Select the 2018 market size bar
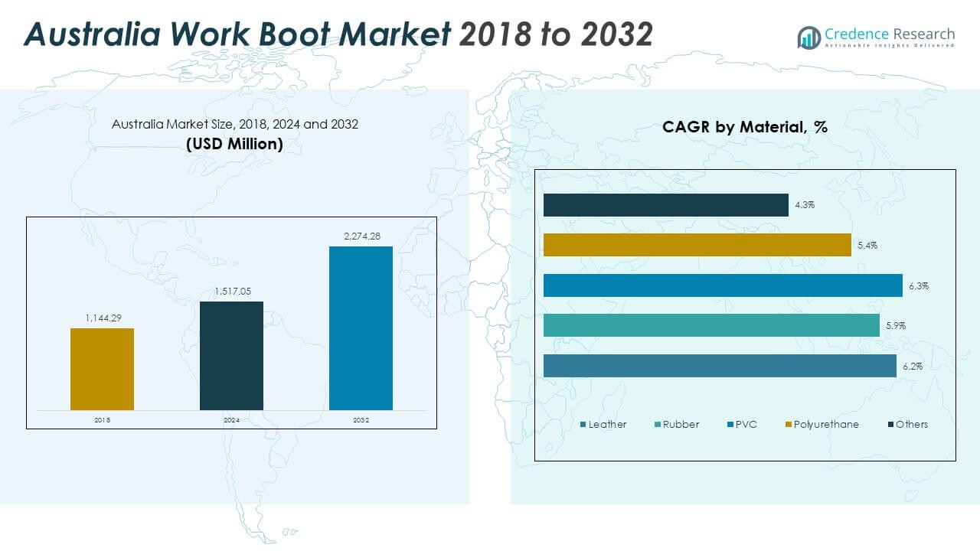Image resolution: width=980 pixels, height=551 pixels. [x=102, y=369]
